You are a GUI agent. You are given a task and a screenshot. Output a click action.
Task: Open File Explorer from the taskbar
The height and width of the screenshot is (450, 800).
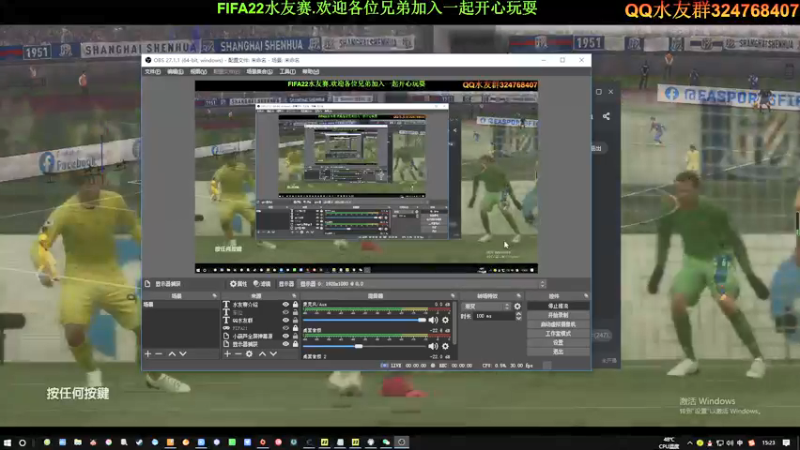tap(78, 442)
